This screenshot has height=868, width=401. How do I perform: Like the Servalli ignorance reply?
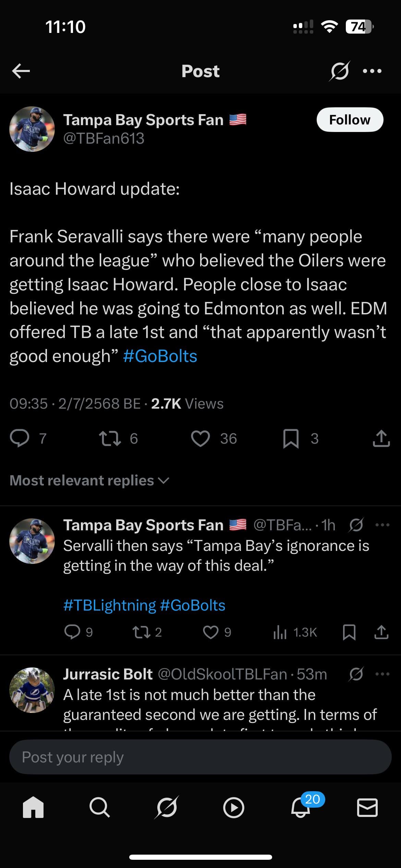210,632
